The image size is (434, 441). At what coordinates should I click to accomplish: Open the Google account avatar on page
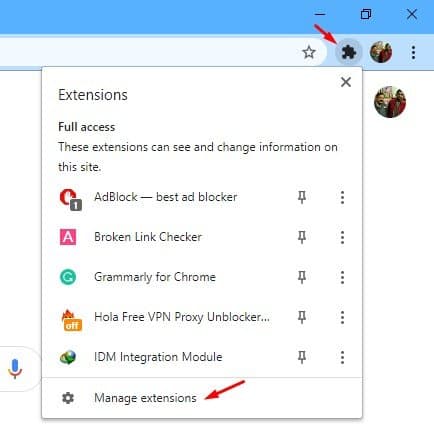390,102
